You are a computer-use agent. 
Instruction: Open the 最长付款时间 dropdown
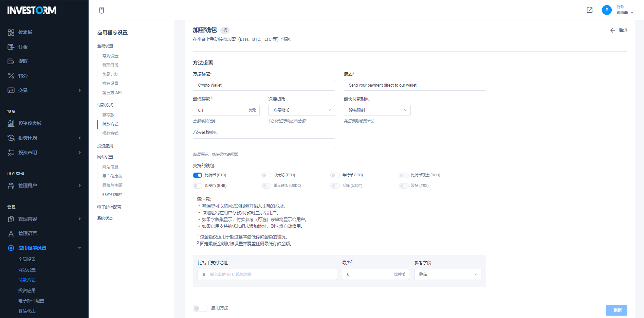tap(377, 110)
